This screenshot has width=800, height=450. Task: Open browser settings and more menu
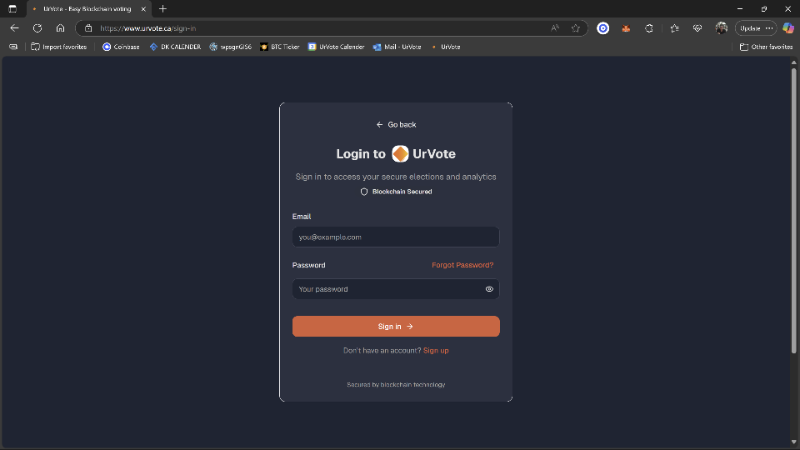[769, 28]
